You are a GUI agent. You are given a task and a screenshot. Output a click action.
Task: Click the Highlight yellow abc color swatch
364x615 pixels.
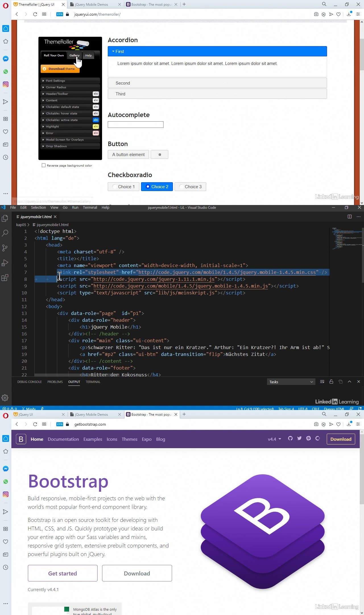click(96, 126)
